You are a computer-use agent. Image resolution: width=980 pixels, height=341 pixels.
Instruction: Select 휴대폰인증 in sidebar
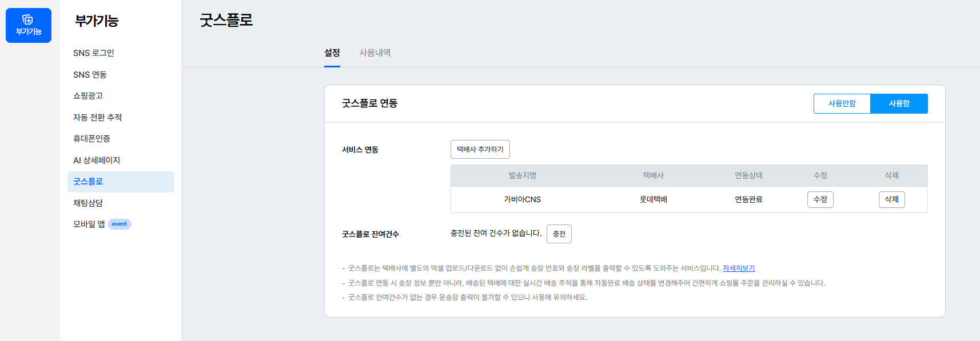tap(91, 139)
